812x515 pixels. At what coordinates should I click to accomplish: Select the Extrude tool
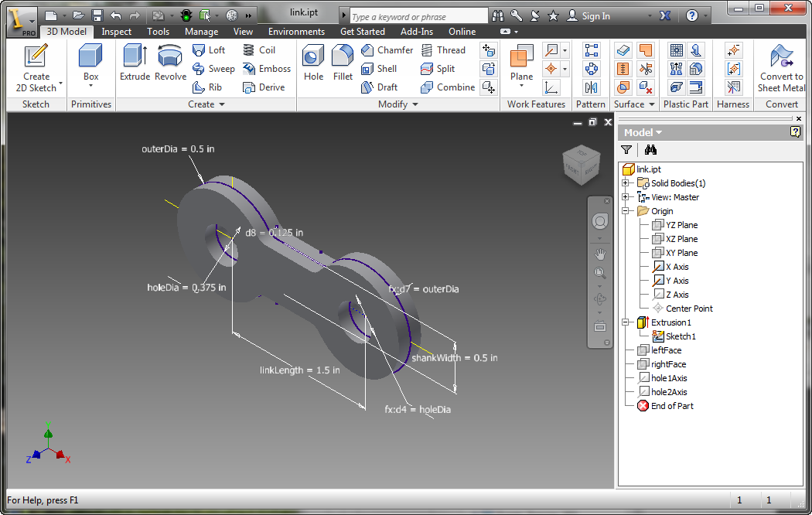point(135,62)
